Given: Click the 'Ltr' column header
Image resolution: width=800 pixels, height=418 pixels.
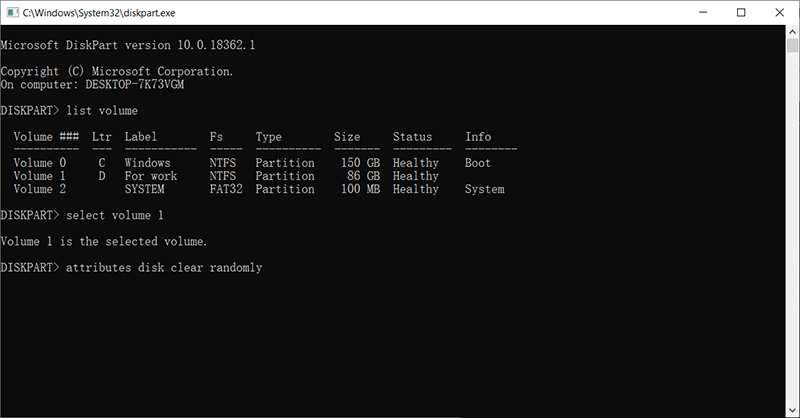Looking at the screenshot, I should (x=102, y=136).
